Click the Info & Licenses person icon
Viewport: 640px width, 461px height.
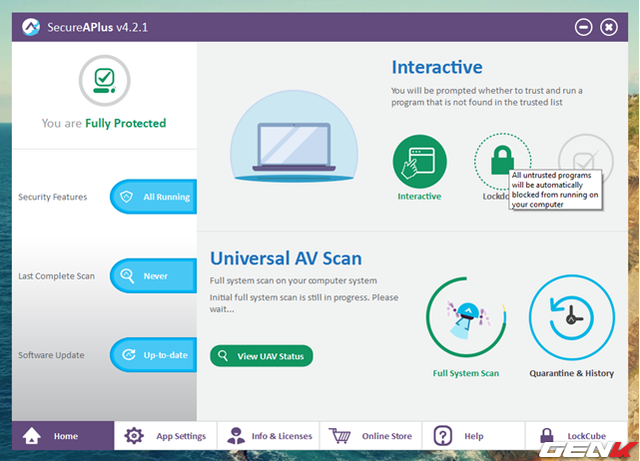236,435
